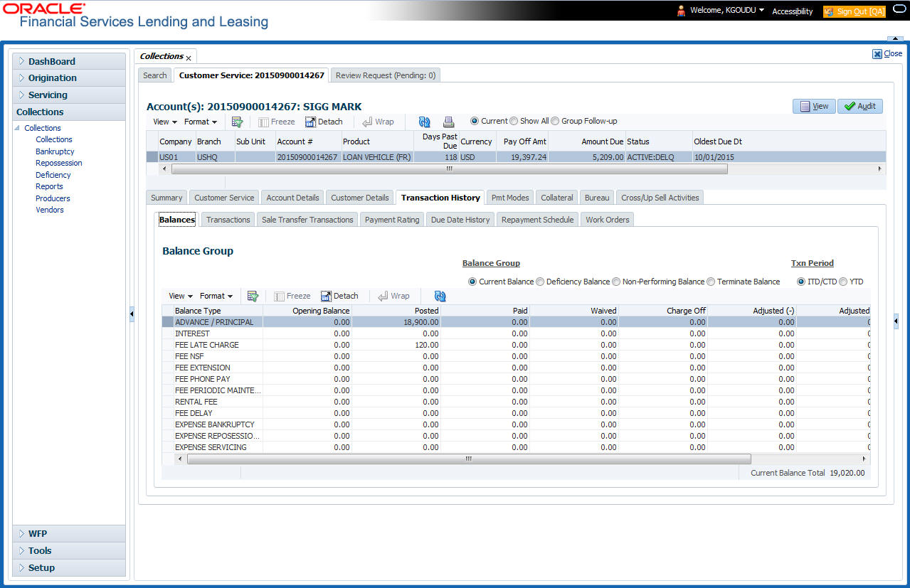Switch to the Collateral tab
Screen dimensions: 910x588
(556, 198)
